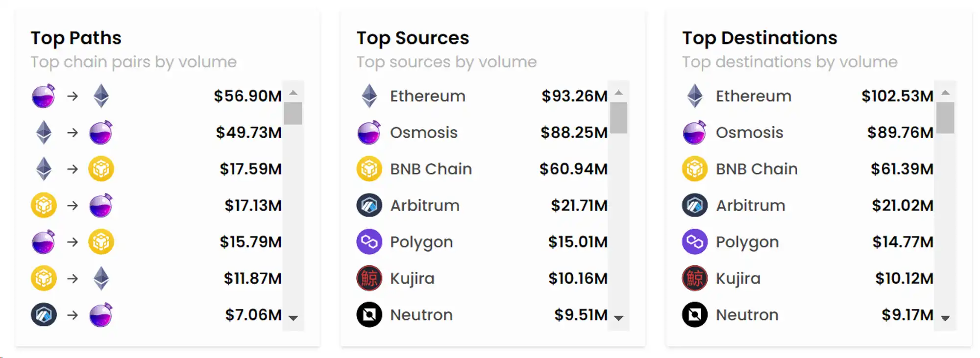
Task: Click the Kujira icon in Top Destinations
Action: pos(694,278)
